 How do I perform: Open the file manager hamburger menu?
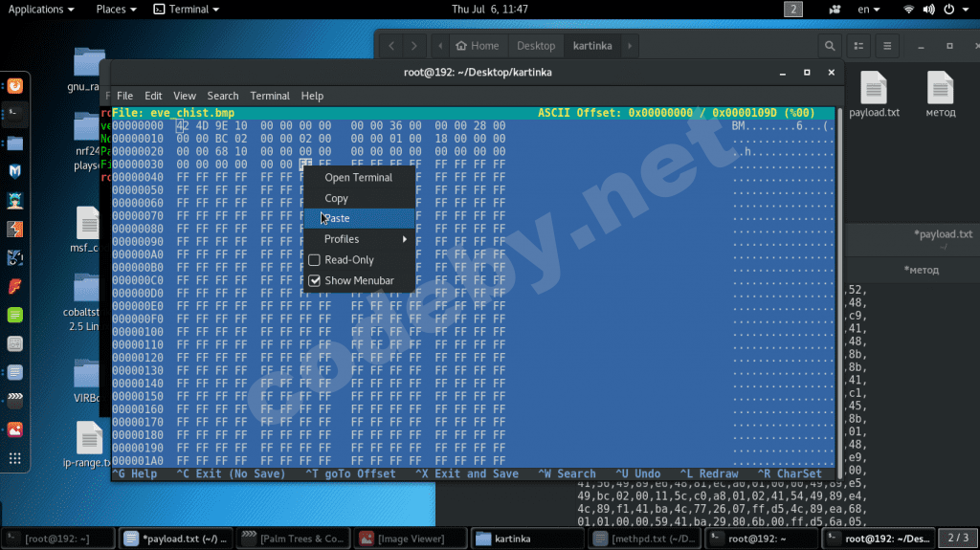click(x=887, y=46)
